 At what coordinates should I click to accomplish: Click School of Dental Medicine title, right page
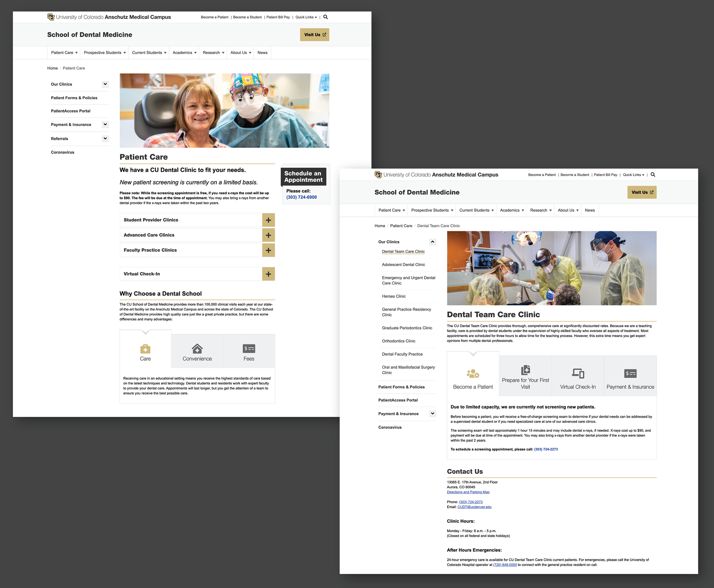pyautogui.click(x=417, y=192)
